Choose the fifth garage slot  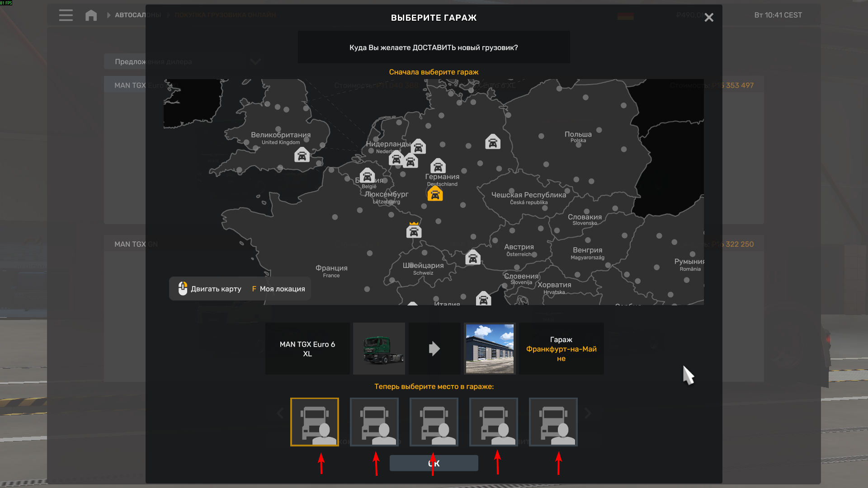pos(553,422)
